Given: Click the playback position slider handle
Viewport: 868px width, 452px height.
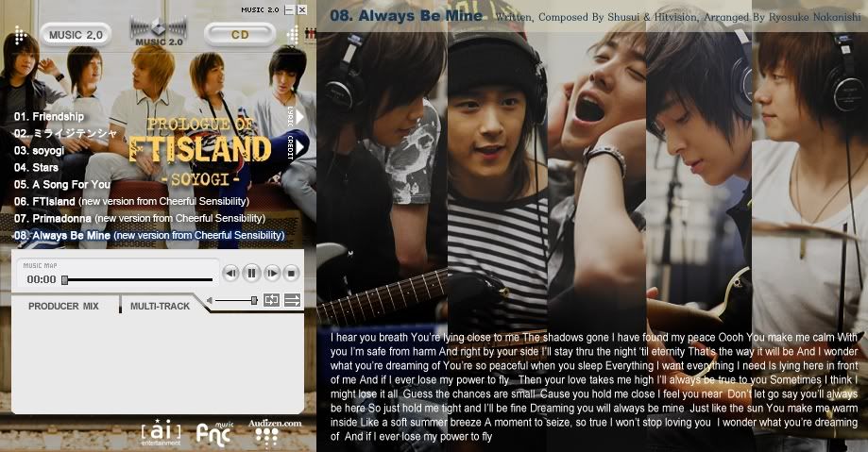Looking at the screenshot, I should pyautogui.click(x=65, y=280).
